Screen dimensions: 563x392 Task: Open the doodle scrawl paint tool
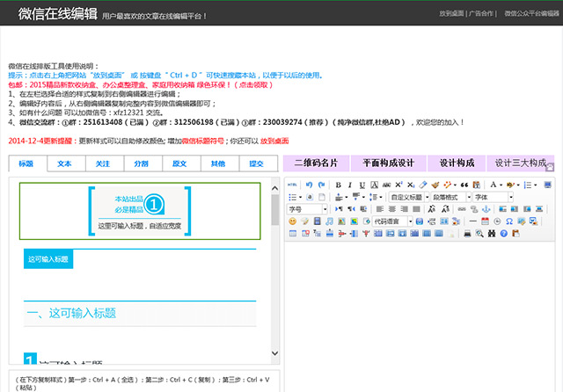coord(305,221)
